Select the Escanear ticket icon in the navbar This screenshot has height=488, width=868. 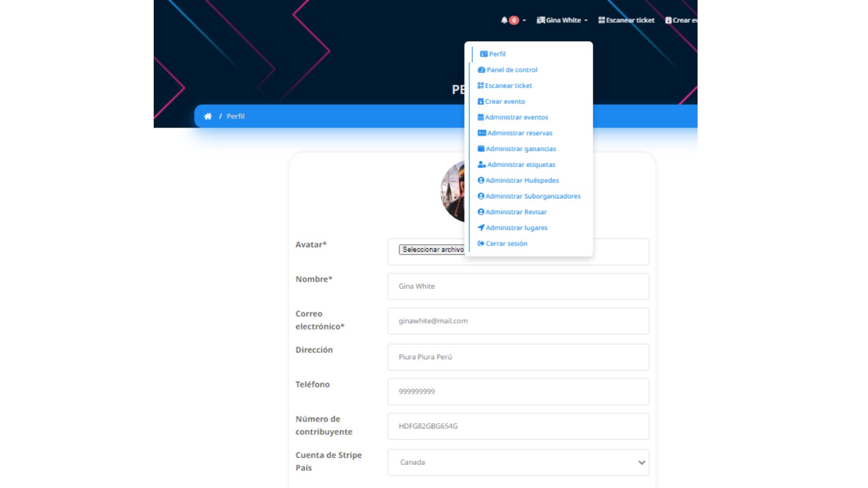[601, 20]
